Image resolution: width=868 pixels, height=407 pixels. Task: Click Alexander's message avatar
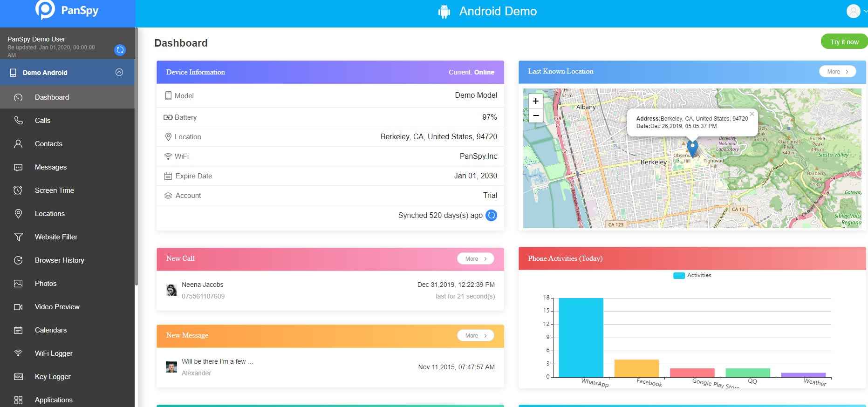pyautogui.click(x=171, y=367)
